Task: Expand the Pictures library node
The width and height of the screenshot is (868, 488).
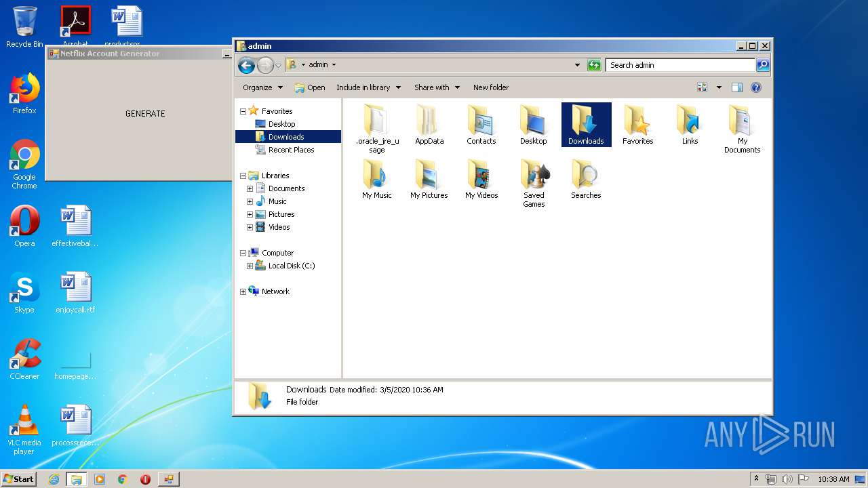Action: pos(250,214)
